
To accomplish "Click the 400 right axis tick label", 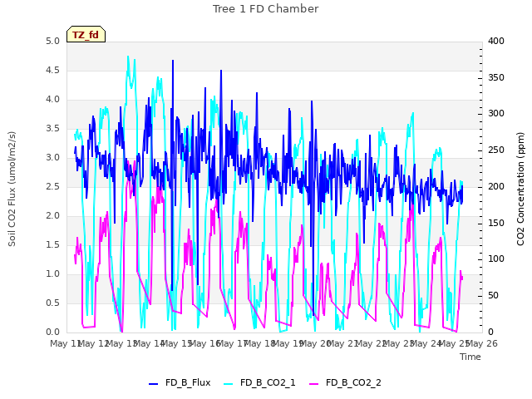I will click(496, 42).
